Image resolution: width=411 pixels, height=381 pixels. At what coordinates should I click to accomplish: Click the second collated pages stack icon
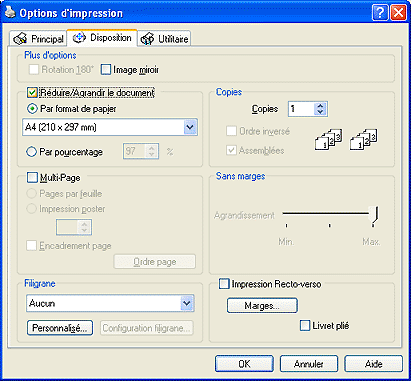pos(363,139)
